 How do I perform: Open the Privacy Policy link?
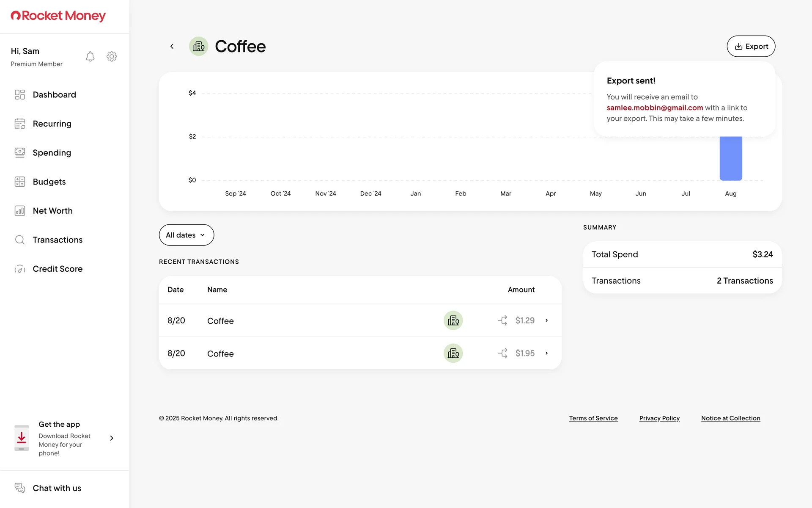pos(659,418)
